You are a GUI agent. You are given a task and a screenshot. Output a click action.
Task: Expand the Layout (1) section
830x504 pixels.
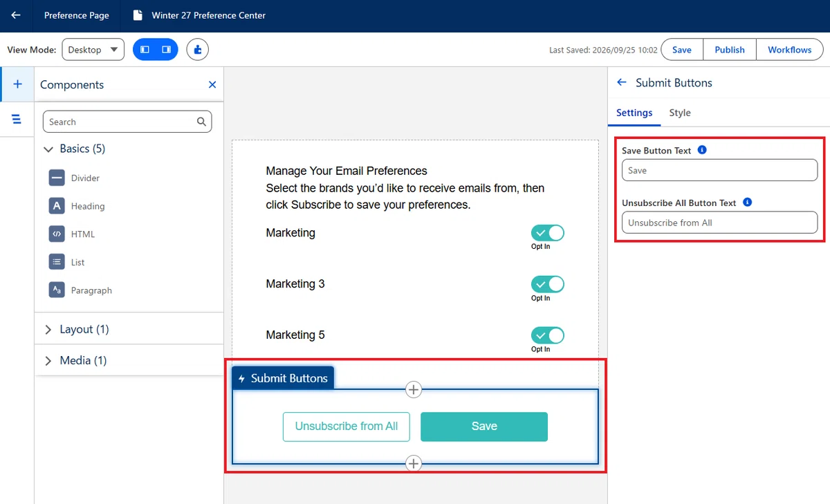click(x=48, y=329)
